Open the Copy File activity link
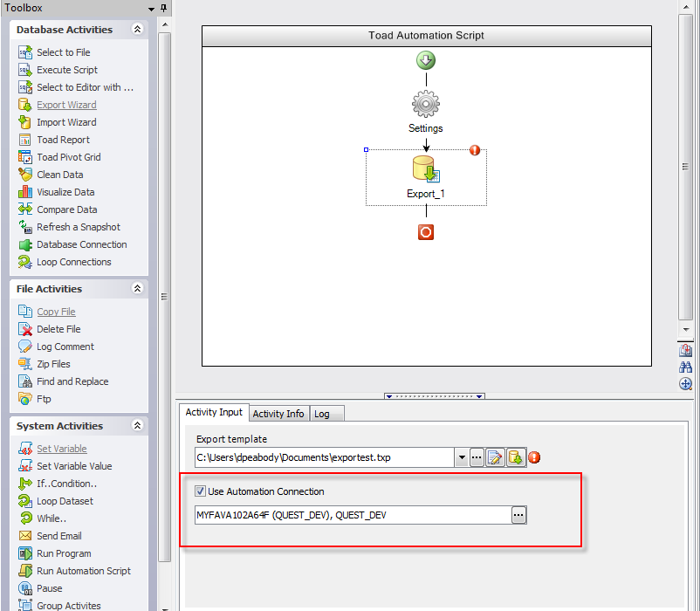This screenshot has height=611, width=700. (x=56, y=312)
